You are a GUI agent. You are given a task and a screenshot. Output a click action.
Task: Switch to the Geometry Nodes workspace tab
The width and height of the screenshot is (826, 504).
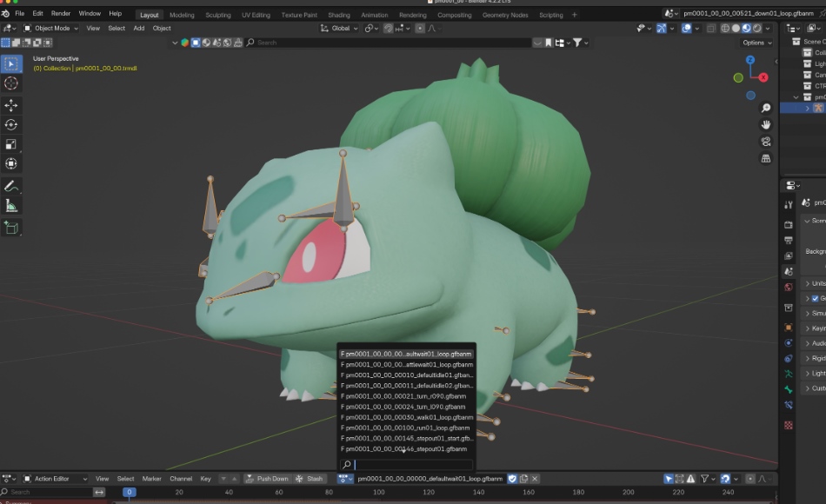pyautogui.click(x=505, y=15)
